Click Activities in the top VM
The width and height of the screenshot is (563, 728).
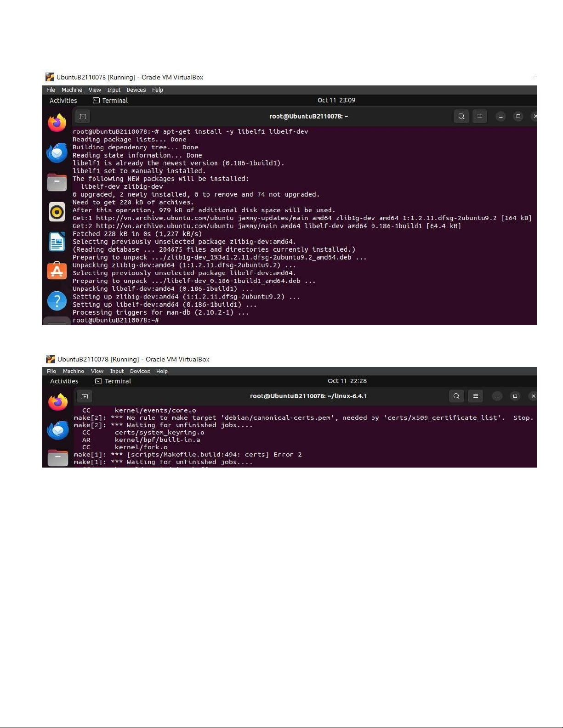(63, 101)
